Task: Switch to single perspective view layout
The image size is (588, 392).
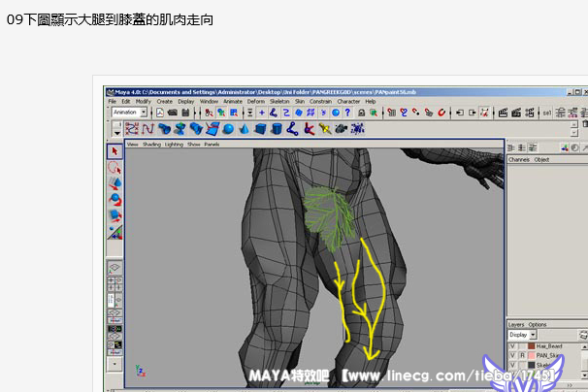Action: coord(114,268)
